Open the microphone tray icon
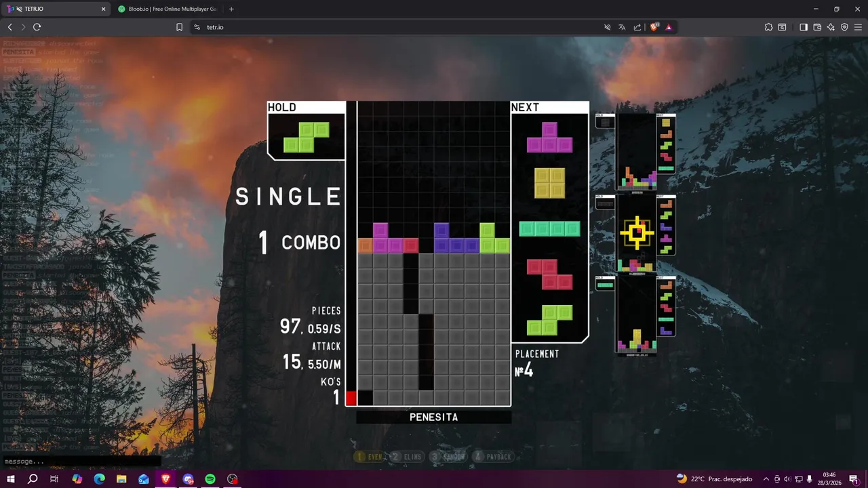Viewport: 868px width, 488px height. pos(810,479)
